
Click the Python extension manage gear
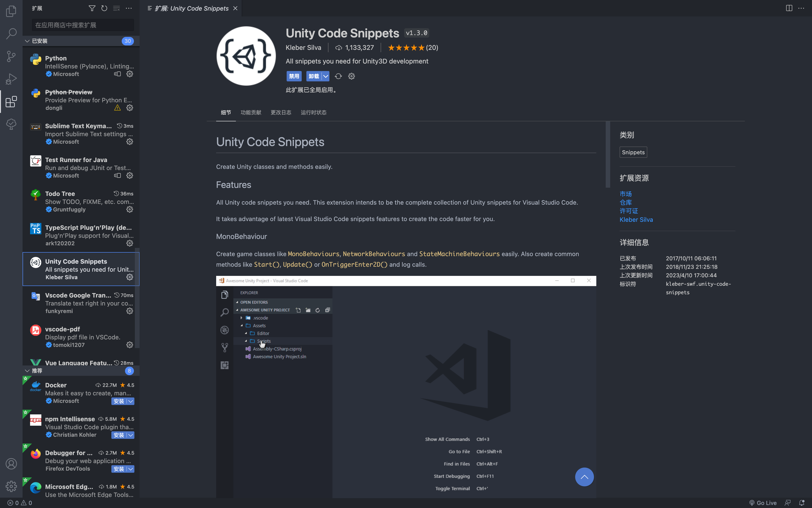[130, 74]
